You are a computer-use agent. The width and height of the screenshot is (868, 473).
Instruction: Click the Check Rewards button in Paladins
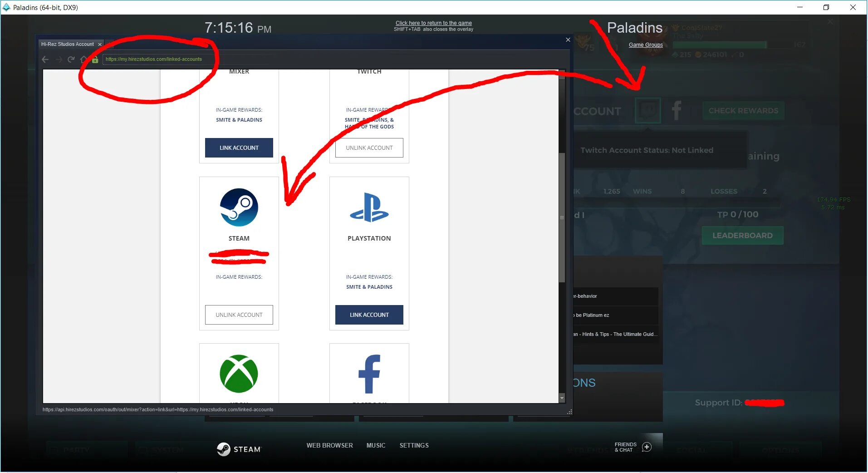click(743, 111)
